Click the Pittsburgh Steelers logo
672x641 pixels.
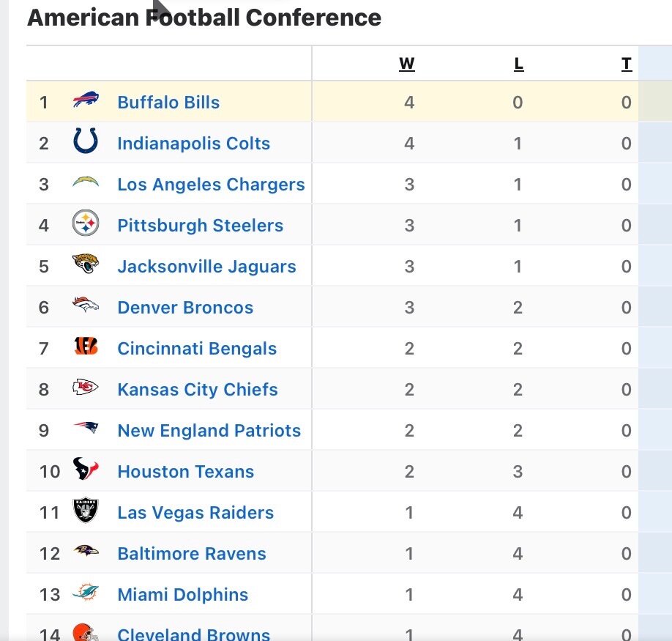[86, 223]
